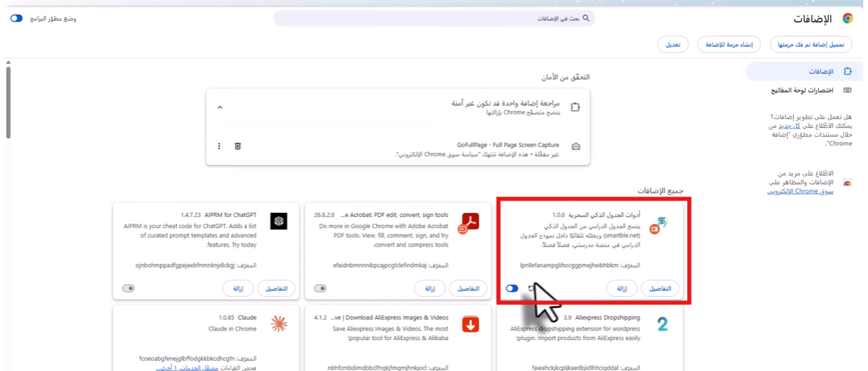
Task: Click the Claude in Chrome description text
Action: 233,329
